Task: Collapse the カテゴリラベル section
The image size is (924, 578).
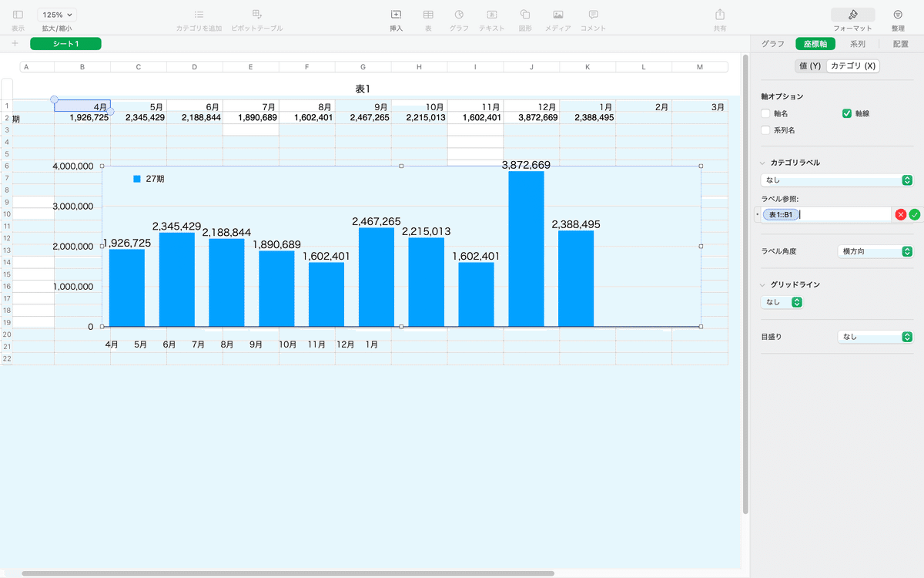Action: tap(763, 163)
